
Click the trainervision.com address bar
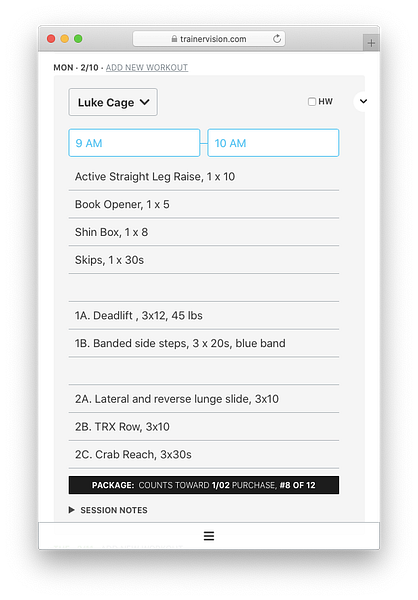(x=209, y=39)
